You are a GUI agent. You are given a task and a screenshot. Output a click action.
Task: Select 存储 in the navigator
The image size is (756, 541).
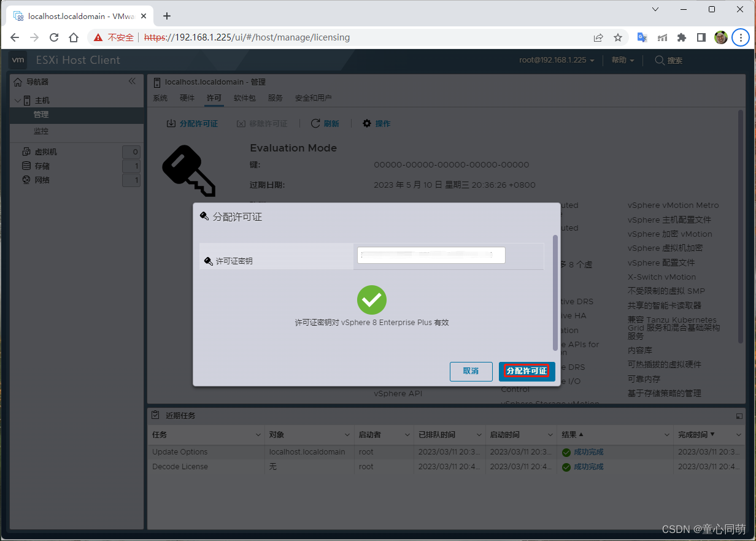click(x=42, y=166)
